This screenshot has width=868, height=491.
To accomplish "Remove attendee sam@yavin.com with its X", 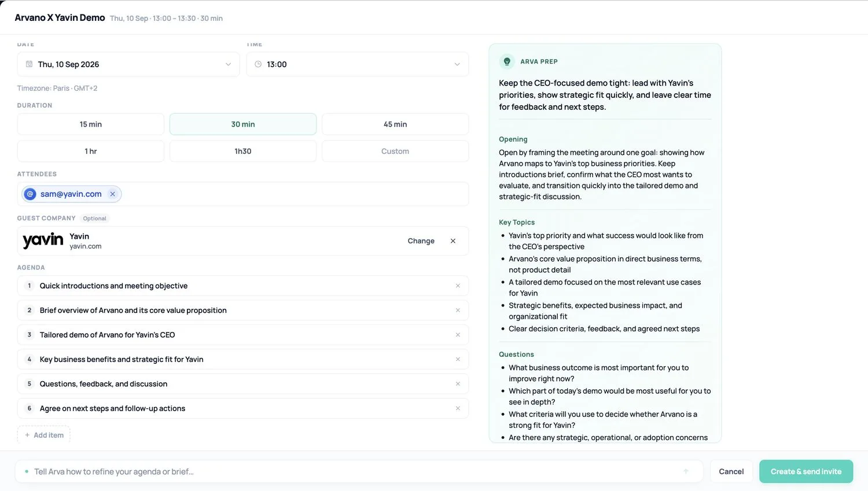I will (x=113, y=194).
